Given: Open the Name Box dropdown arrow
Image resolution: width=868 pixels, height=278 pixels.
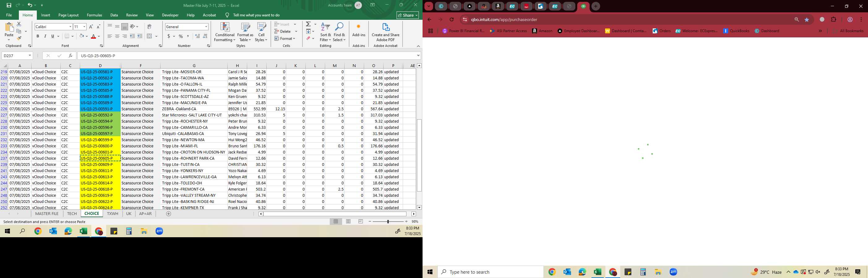Looking at the screenshot, I should tap(30, 56).
